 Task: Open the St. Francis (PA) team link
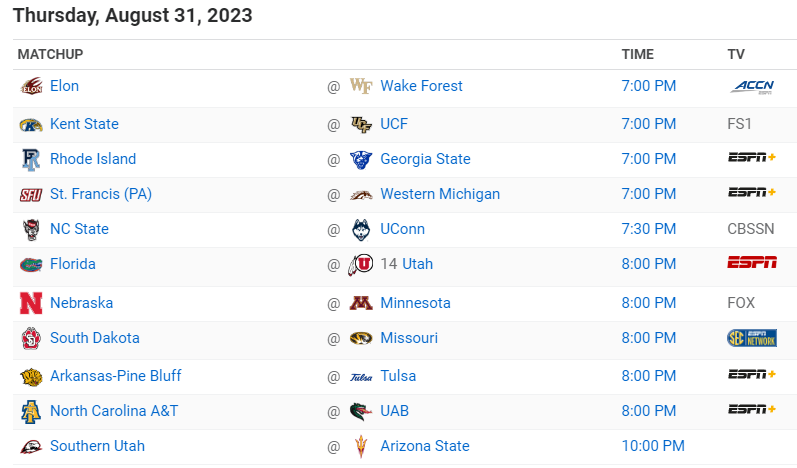(101, 194)
